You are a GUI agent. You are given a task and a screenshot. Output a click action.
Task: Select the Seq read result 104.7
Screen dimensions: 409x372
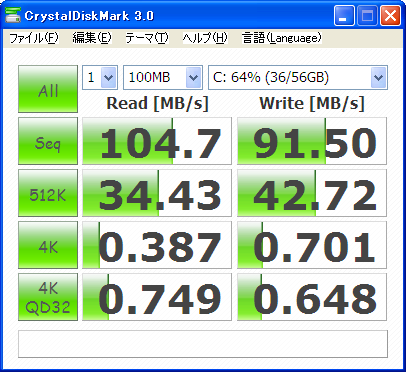157,141
